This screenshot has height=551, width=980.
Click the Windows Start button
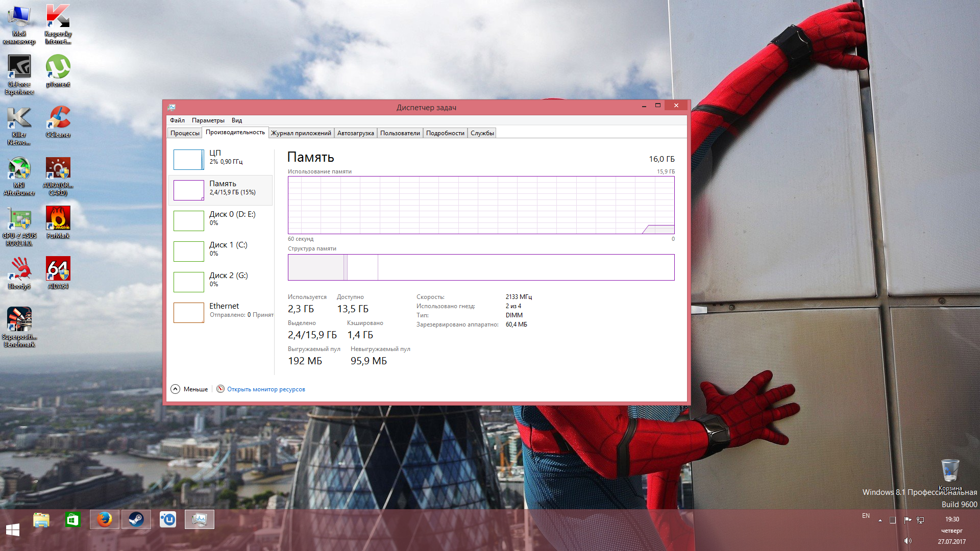point(13,530)
